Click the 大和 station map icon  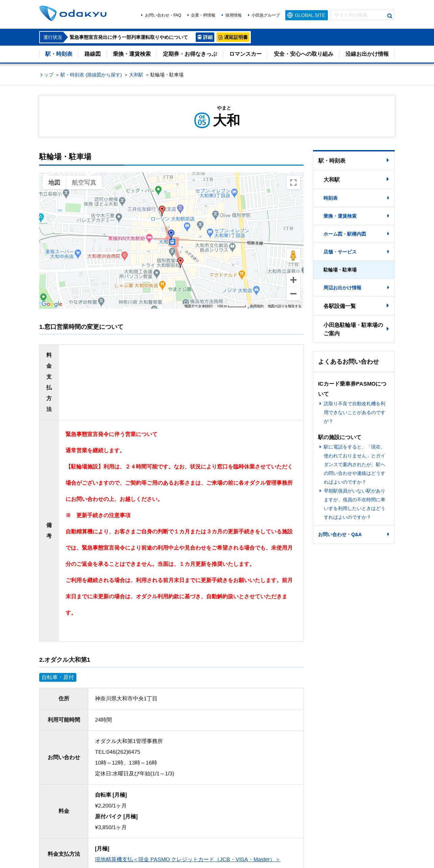coord(172,242)
